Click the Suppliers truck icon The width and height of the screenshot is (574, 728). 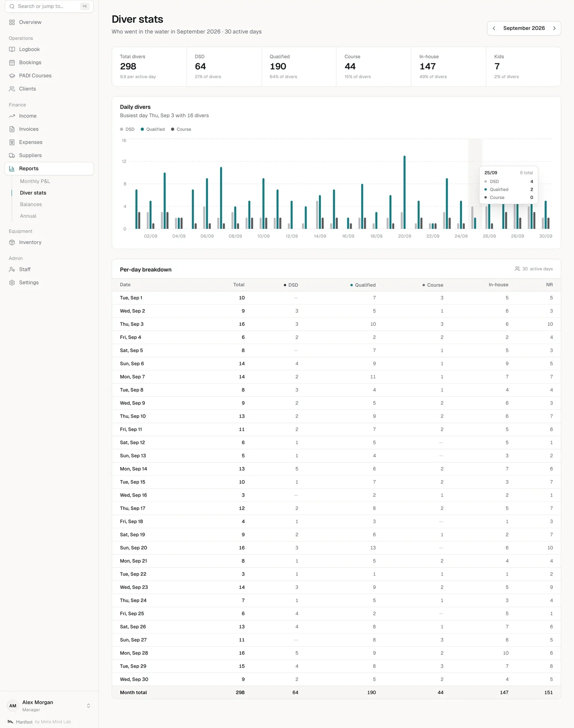12,155
